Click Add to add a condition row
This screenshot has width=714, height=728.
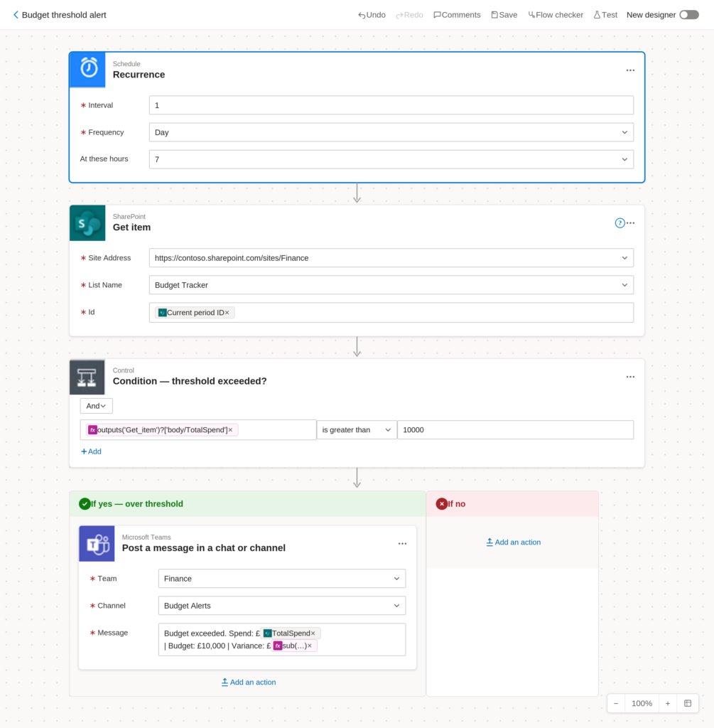tap(91, 451)
